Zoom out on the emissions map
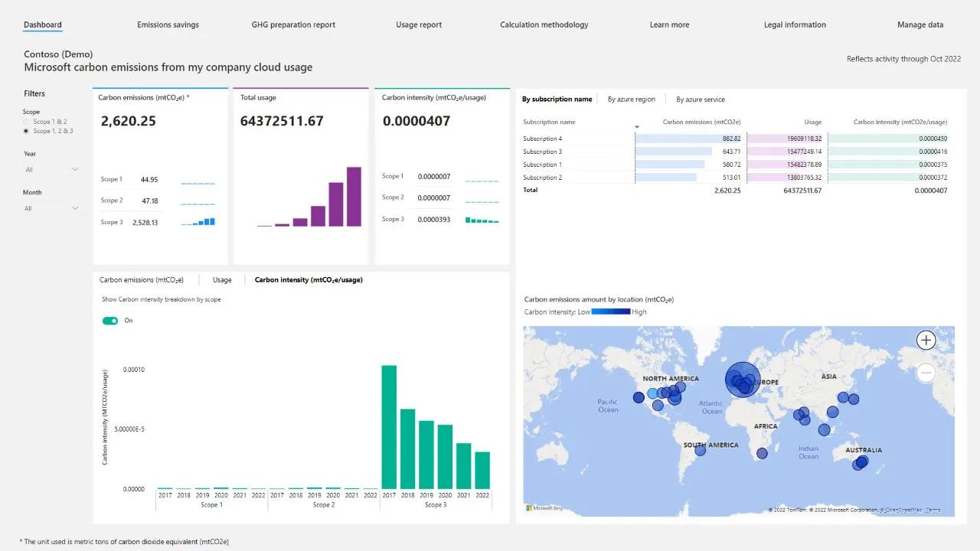Image resolution: width=980 pixels, height=551 pixels. pyautogui.click(x=926, y=373)
